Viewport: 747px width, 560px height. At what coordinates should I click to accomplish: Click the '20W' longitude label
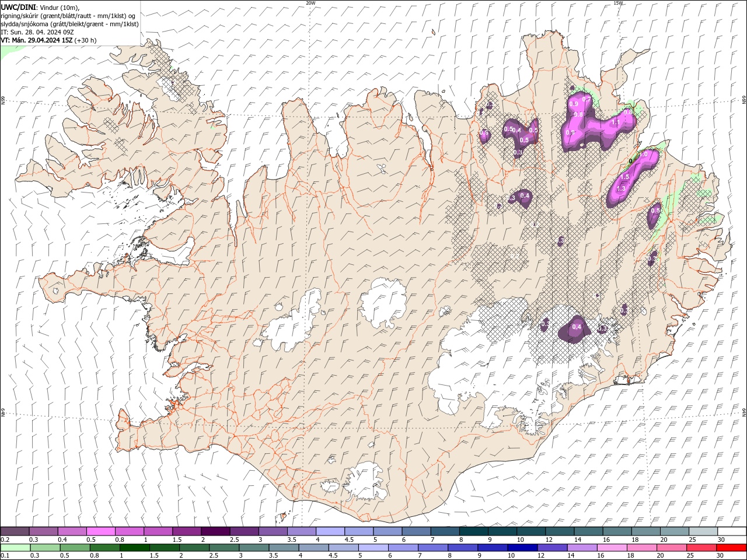point(310,3)
